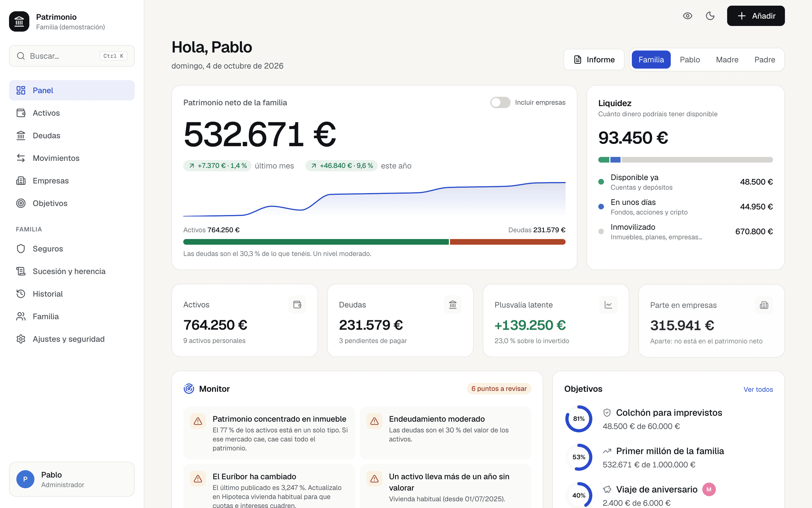Click wallet icon on Activos card
The height and width of the screenshot is (508, 812).
coord(297,305)
